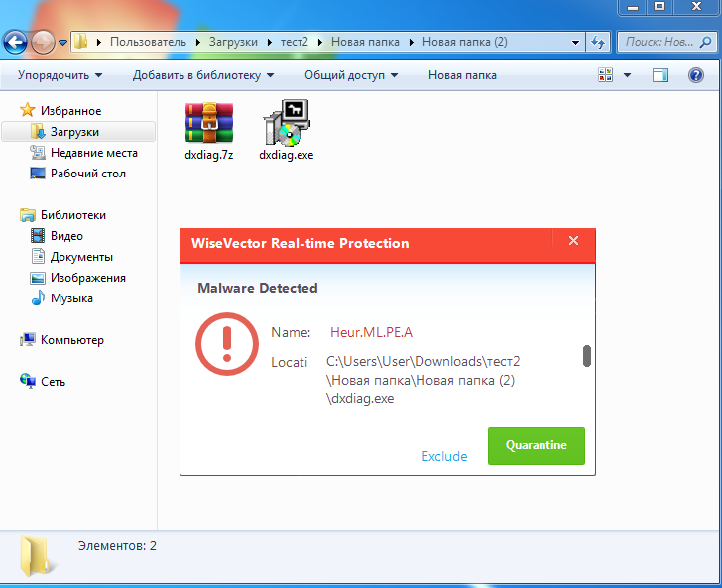Click "Элементов: 2" in the details pane
Screen dimensions: 722x588
pos(117,546)
